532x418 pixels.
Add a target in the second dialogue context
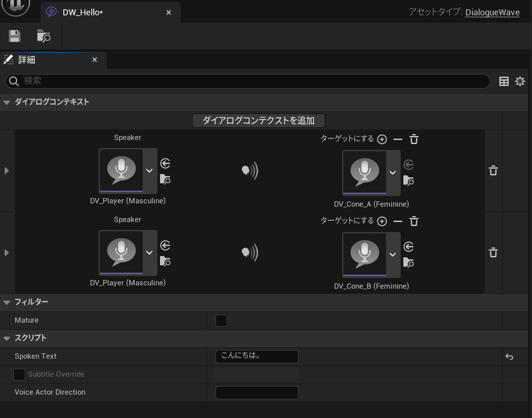pyautogui.click(x=382, y=221)
